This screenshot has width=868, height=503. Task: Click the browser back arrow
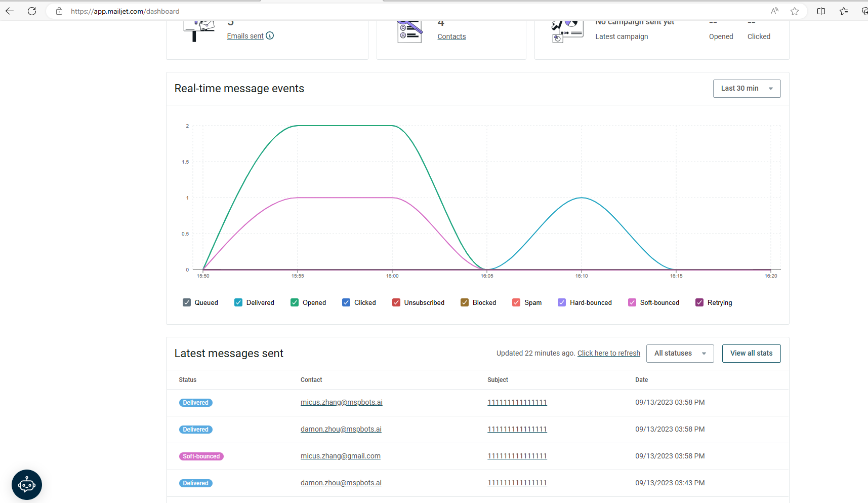[10, 11]
